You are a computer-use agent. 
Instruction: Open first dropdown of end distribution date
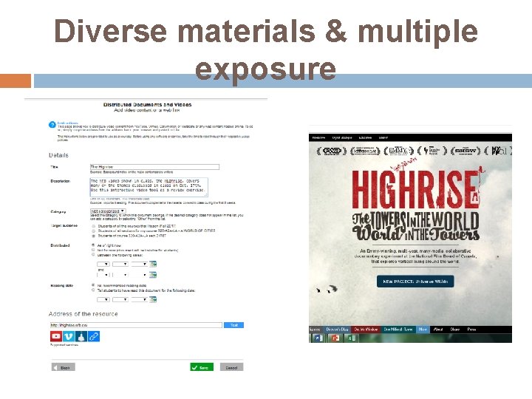(103, 275)
